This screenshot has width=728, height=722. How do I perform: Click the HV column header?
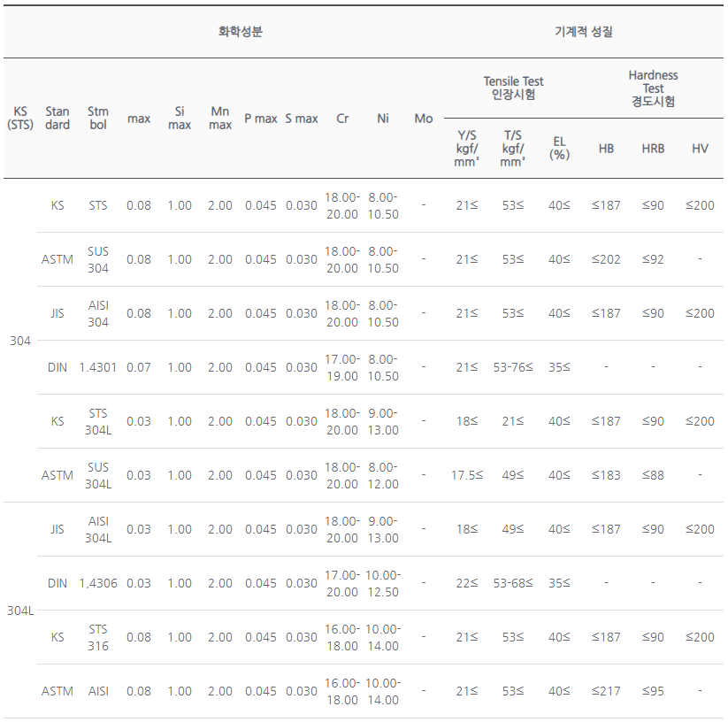[700, 149]
